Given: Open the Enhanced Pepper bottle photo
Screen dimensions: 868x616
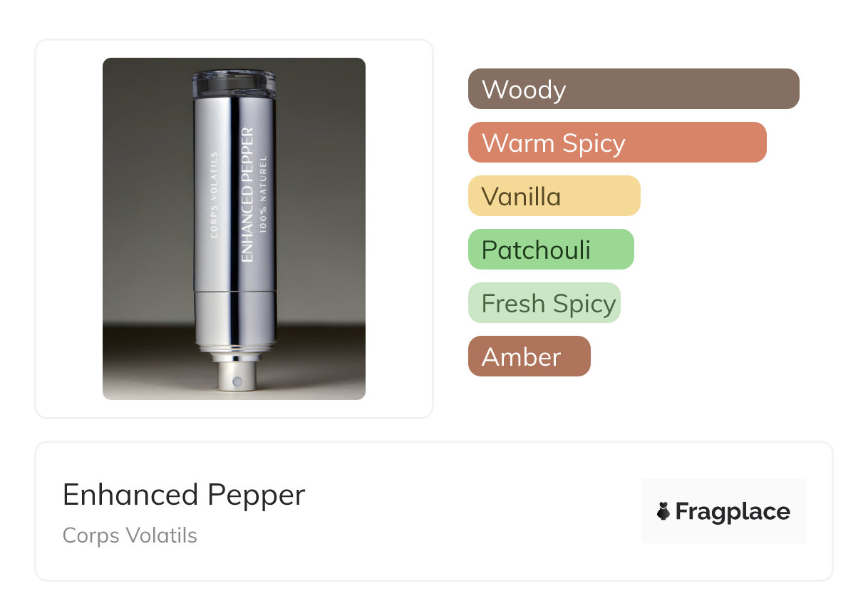Looking at the screenshot, I should tap(234, 228).
